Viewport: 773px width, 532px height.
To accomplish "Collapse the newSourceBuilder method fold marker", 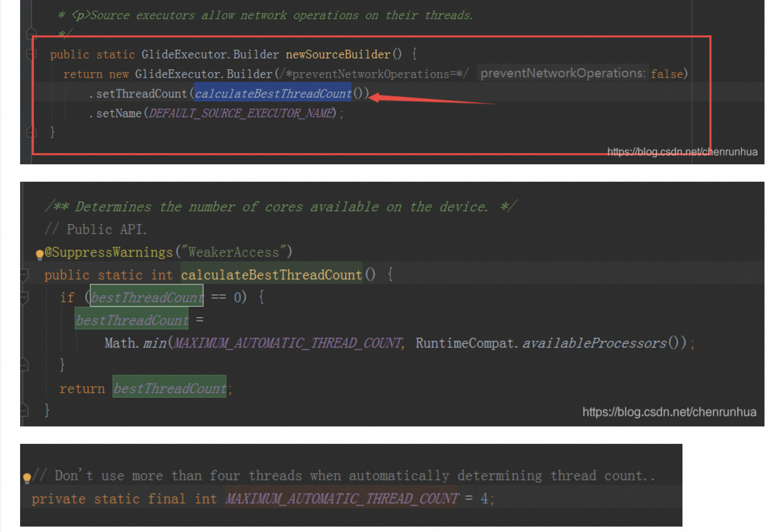I will (31, 54).
